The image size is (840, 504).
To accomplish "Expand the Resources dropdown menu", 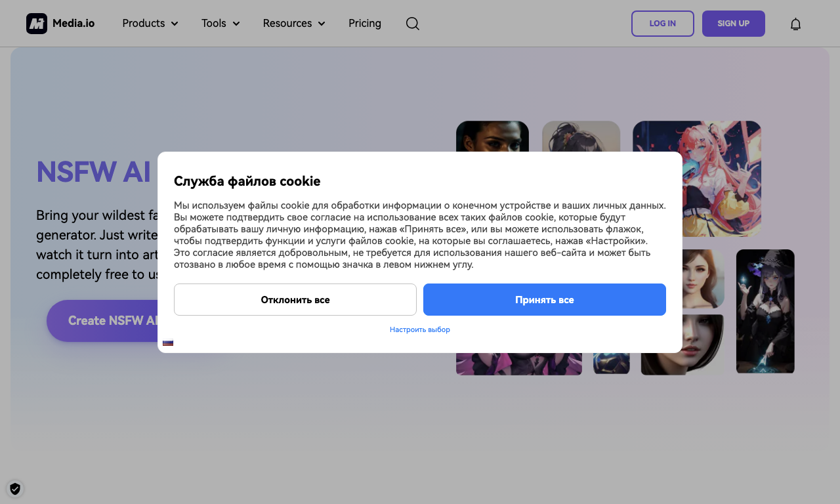I will pos(294,24).
